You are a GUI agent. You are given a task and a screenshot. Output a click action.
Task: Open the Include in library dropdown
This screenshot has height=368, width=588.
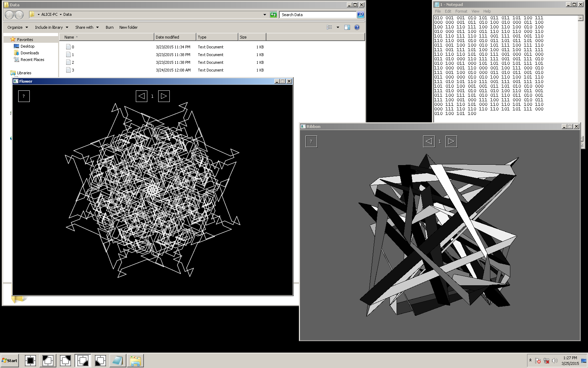click(51, 27)
